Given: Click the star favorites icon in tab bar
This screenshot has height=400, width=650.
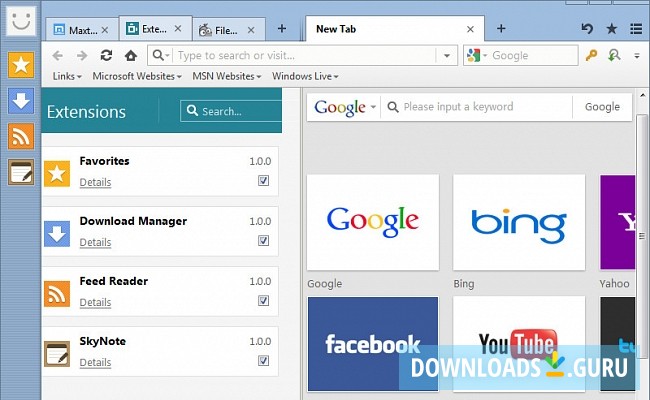Looking at the screenshot, I should point(611,29).
